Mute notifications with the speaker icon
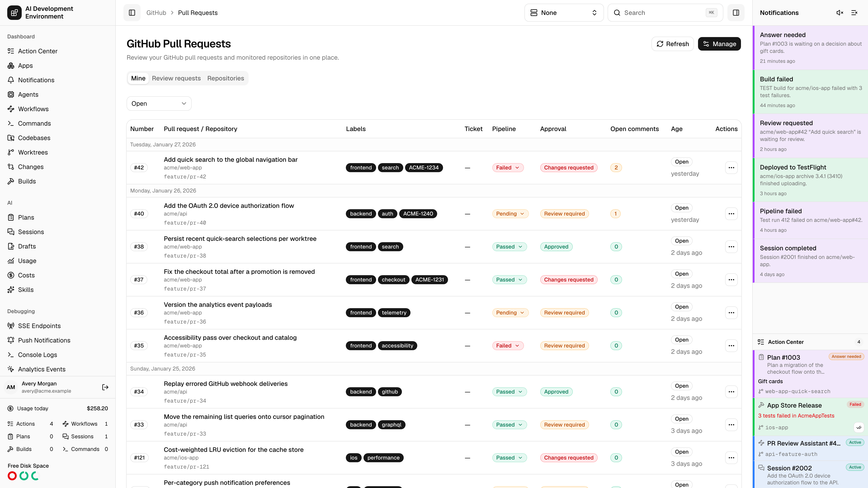The image size is (868, 488). point(840,13)
